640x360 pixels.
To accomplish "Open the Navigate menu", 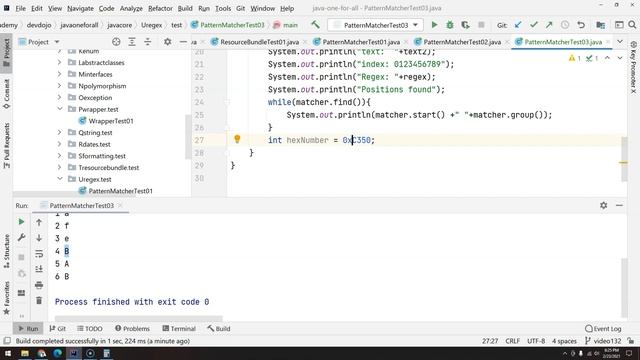I will point(80,8).
